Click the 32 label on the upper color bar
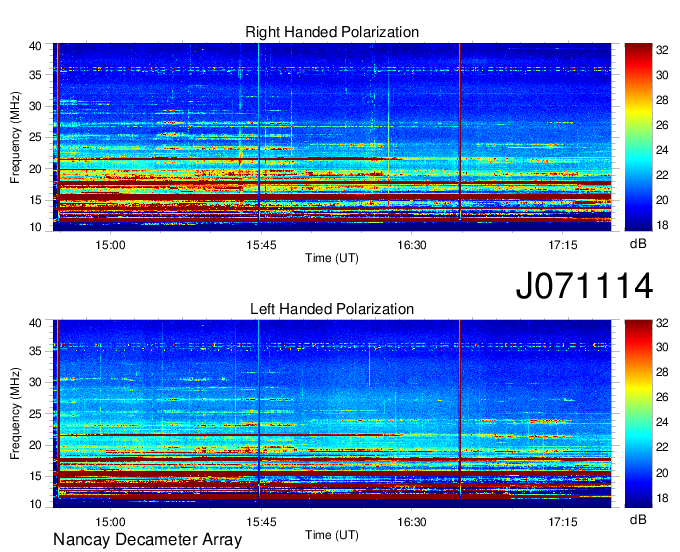 click(662, 50)
